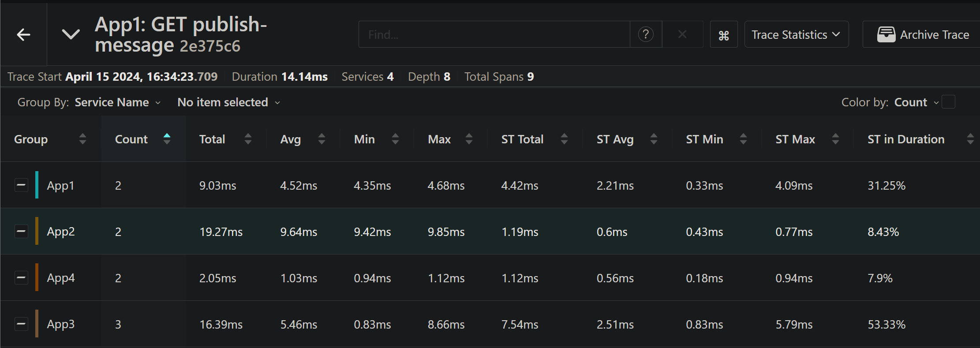The width and height of the screenshot is (980, 348).
Task: Clear the search with the X button
Action: click(682, 34)
